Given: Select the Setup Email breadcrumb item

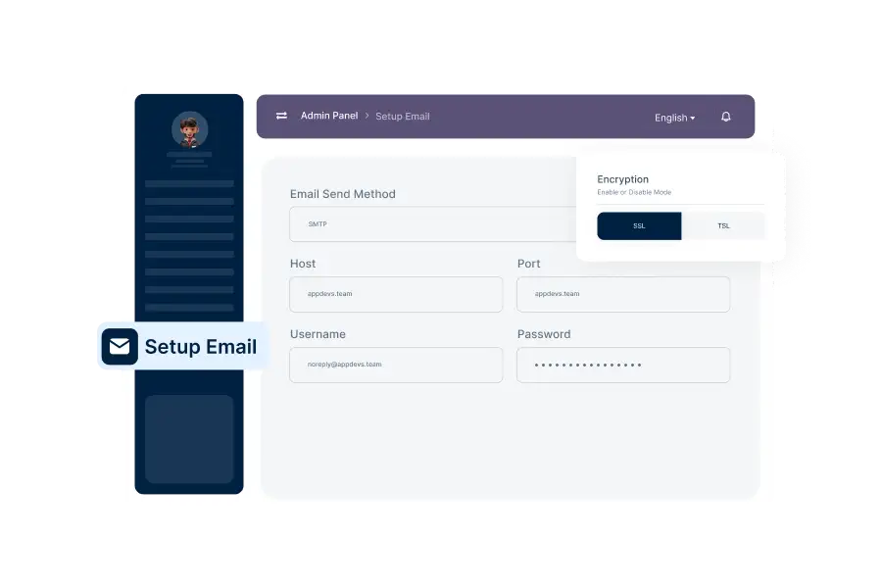Looking at the screenshot, I should [403, 117].
